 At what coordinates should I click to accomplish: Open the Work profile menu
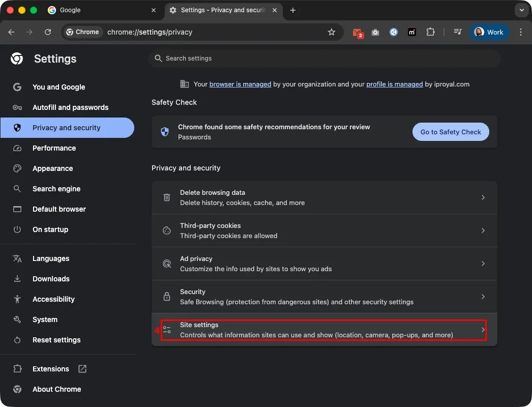(x=489, y=32)
